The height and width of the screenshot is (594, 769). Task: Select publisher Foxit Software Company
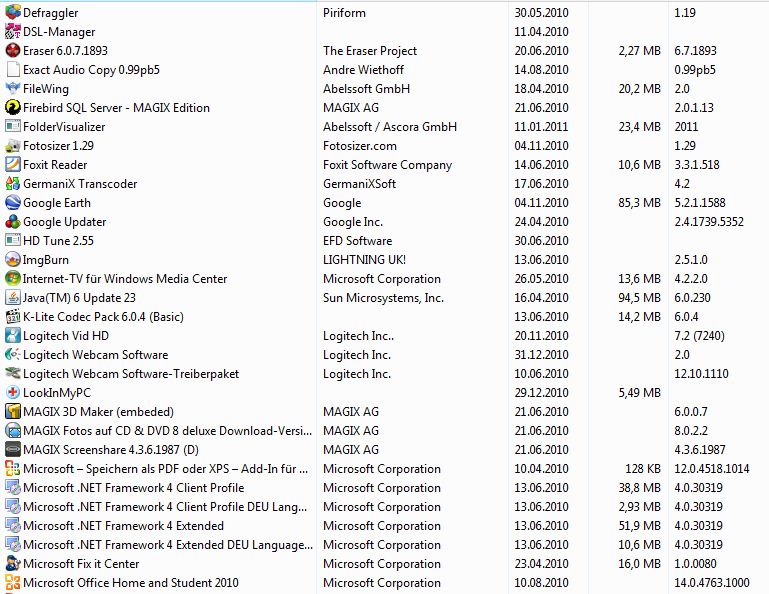387,165
